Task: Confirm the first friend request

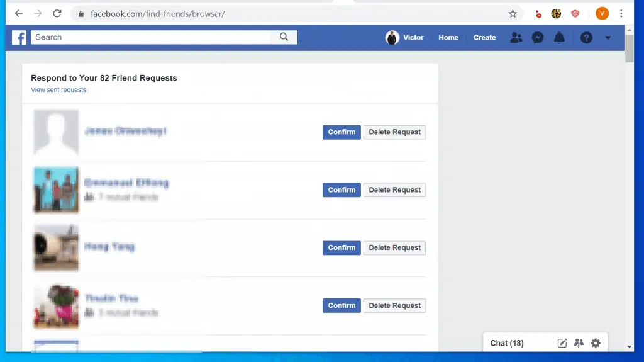Action: tap(341, 132)
